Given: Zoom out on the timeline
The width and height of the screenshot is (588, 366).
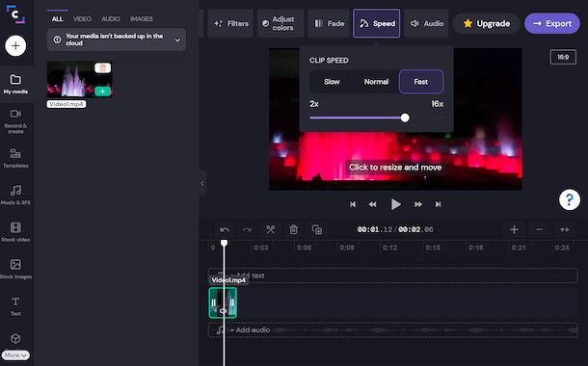Looking at the screenshot, I should [x=539, y=229].
